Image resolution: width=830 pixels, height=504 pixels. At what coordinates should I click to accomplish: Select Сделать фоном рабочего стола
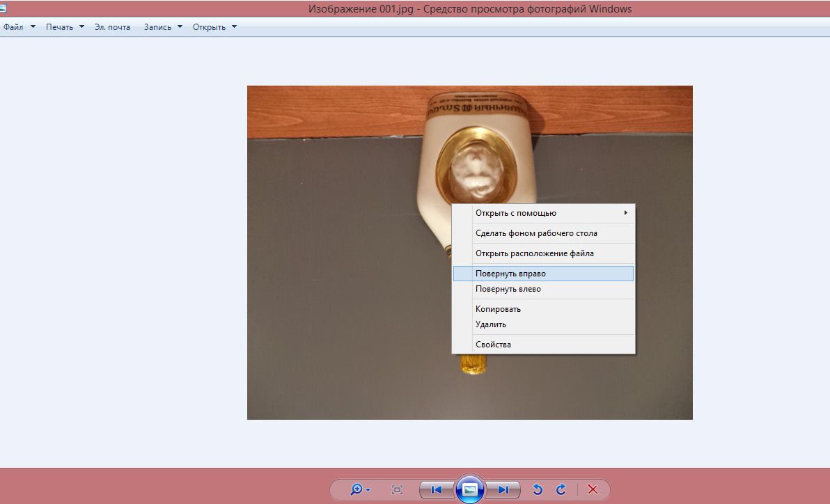click(x=536, y=233)
